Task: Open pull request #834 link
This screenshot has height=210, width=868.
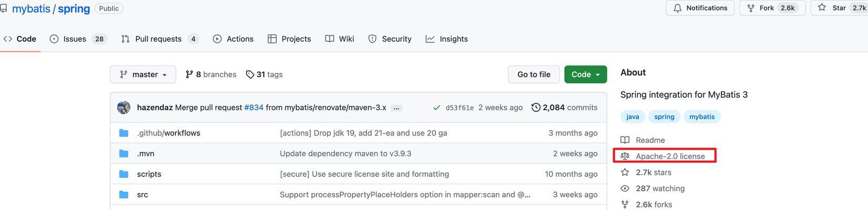Action: point(254,108)
